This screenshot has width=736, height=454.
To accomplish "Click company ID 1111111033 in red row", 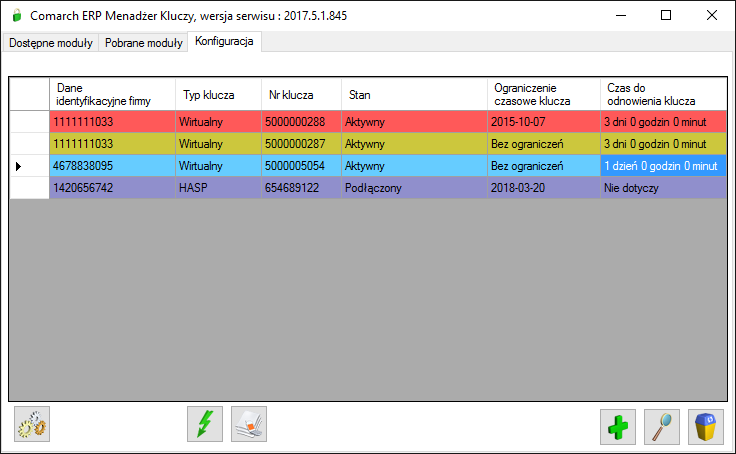I will click(x=112, y=122).
